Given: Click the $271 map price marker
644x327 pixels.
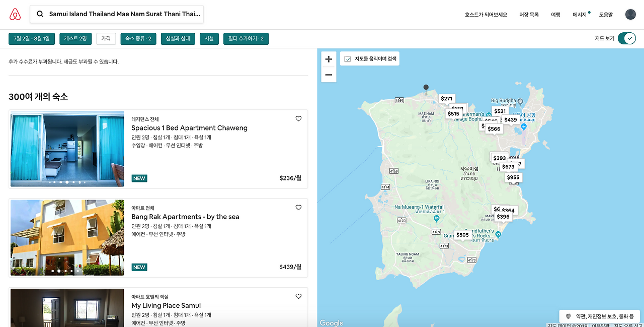Looking at the screenshot, I should click(x=447, y=99).
